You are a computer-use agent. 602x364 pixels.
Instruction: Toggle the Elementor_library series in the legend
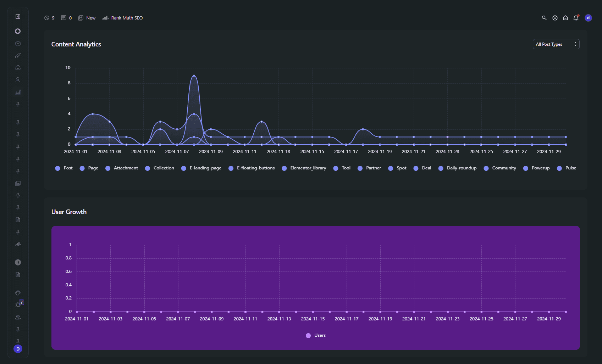[304, 168]
